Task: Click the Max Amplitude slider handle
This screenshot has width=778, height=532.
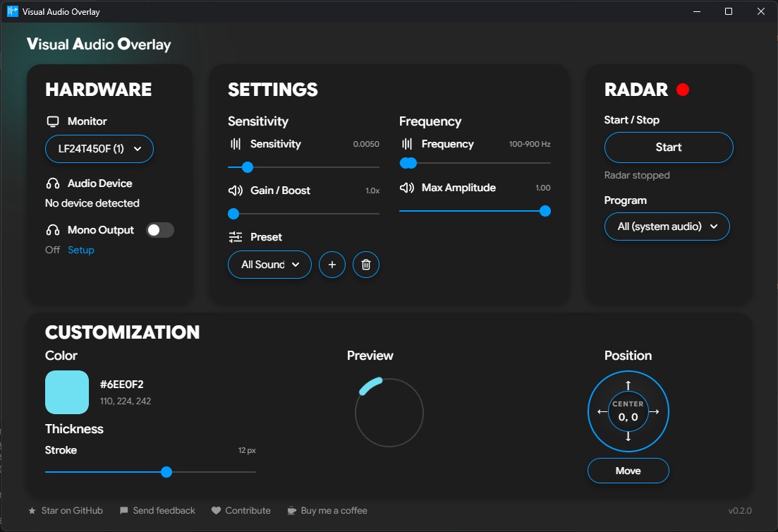Action: (545, 211)
